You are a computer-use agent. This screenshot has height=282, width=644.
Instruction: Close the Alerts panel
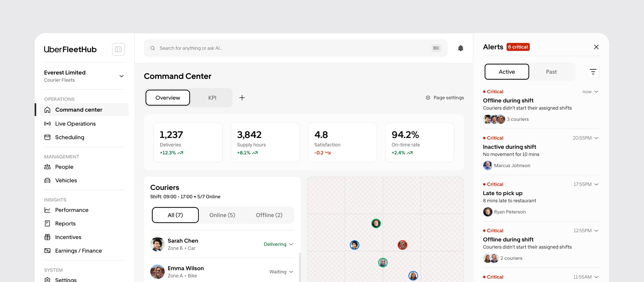[596, 47]
